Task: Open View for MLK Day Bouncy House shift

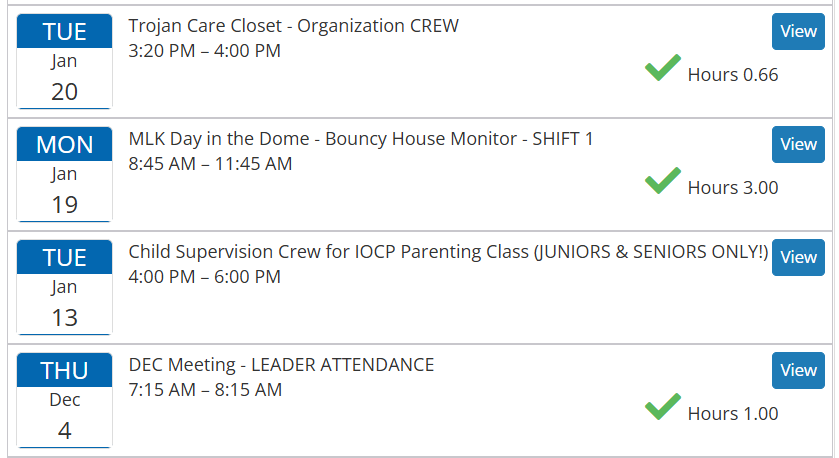Action: pyautogui.click(x=798, y=144)
